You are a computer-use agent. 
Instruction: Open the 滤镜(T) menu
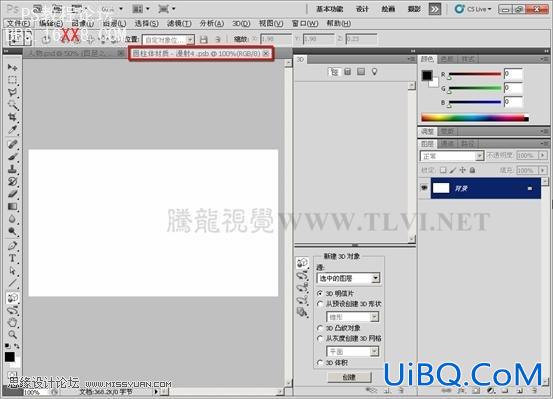point(179,23)
